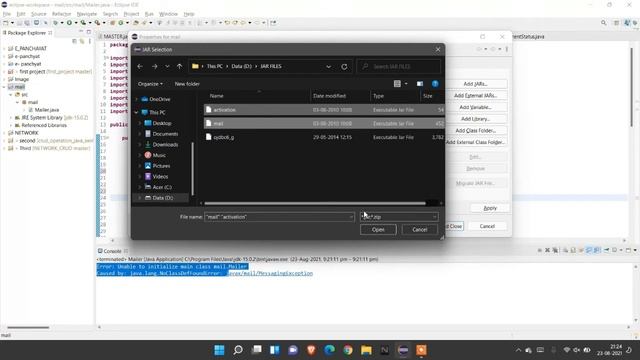Open Google Chrome from taskbar

[x=348, y=350]
